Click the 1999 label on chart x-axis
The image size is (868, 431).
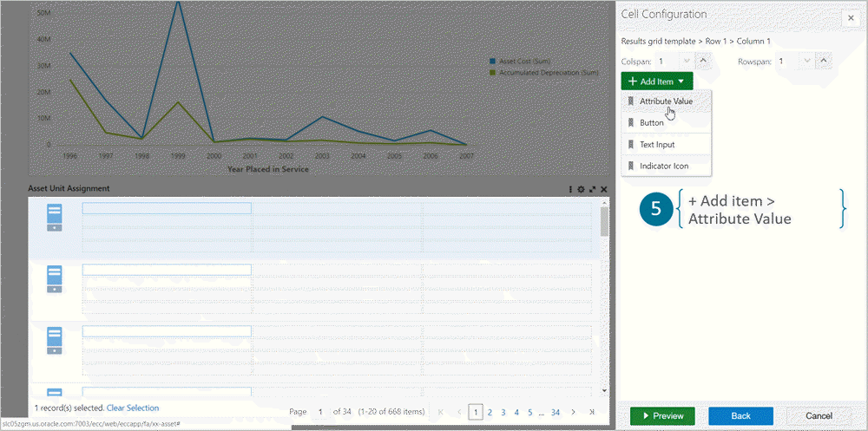[x=178, y=156]
